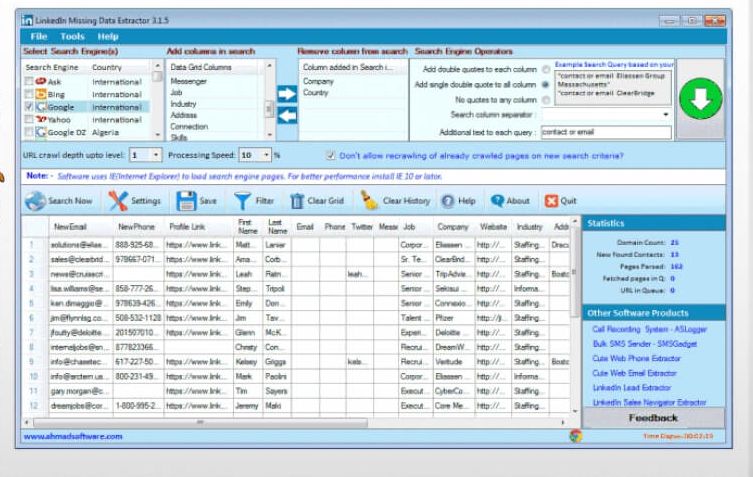Select Address in Data Grid Columns
Screen dimensions: 753x477
point(183,115)
